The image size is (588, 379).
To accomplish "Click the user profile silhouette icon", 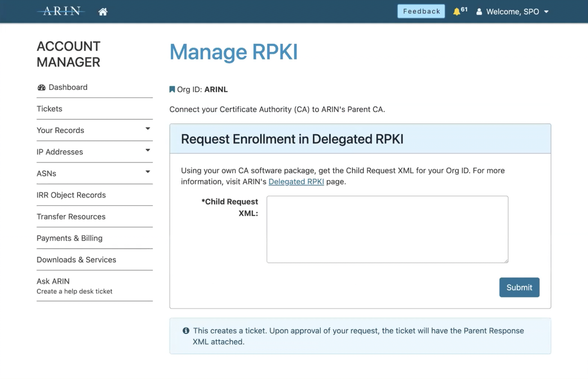I will coord(479,12).
